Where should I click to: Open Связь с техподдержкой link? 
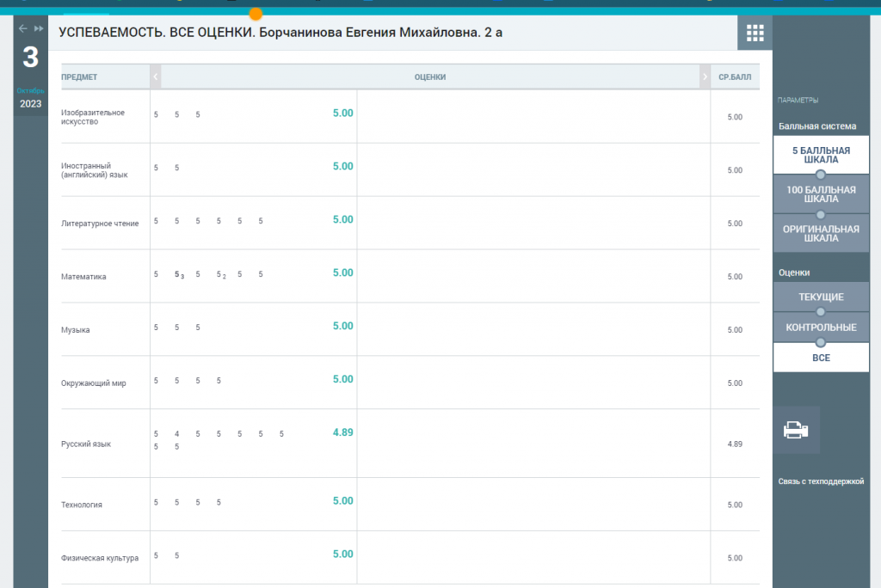pos(820,481)
